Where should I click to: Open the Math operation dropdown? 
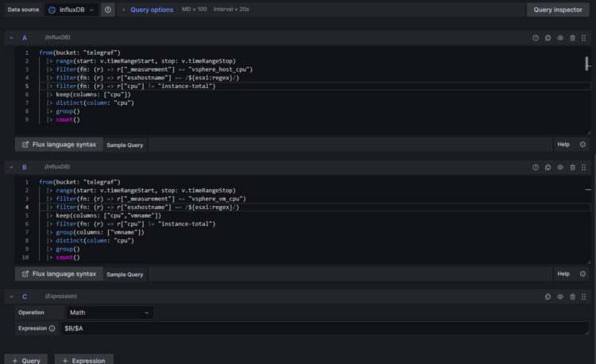109,312
